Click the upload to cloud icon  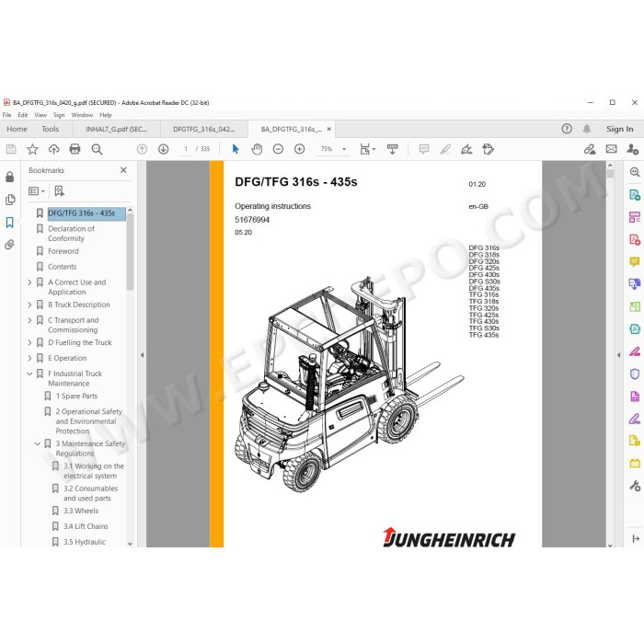point(53,149)
